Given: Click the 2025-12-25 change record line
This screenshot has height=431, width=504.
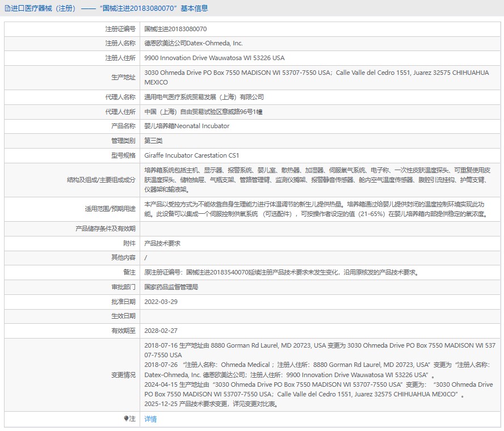Looking at the screenshot, I should [219, 404].
